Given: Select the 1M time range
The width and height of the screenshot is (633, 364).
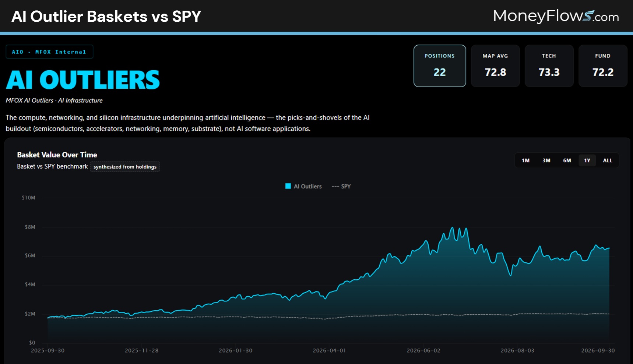Looking at the screenshot, I should (525, 160).
